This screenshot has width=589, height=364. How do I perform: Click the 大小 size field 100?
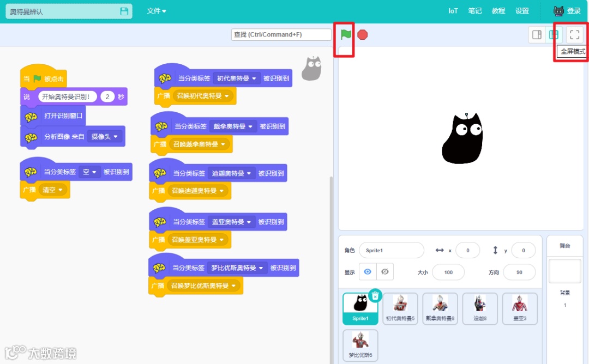(x=448, y=272)
